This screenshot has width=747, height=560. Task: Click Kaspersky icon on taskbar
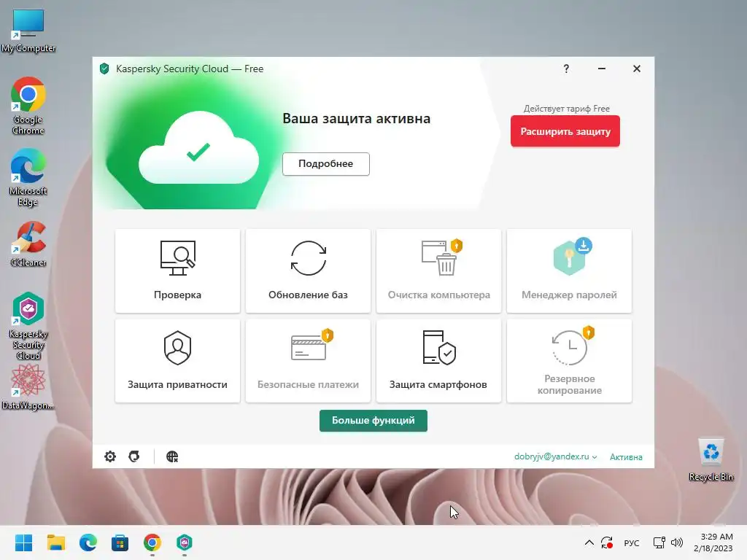(x=185, y=542)
